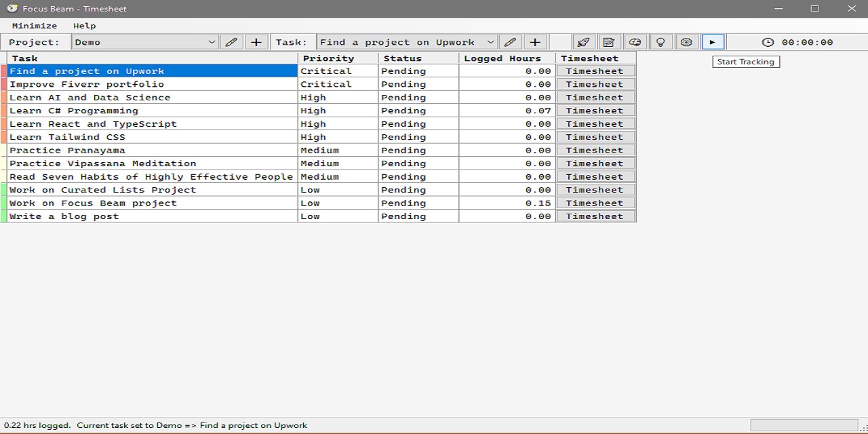
Task: Open the Minimize menu
Action: click(35, 26)
